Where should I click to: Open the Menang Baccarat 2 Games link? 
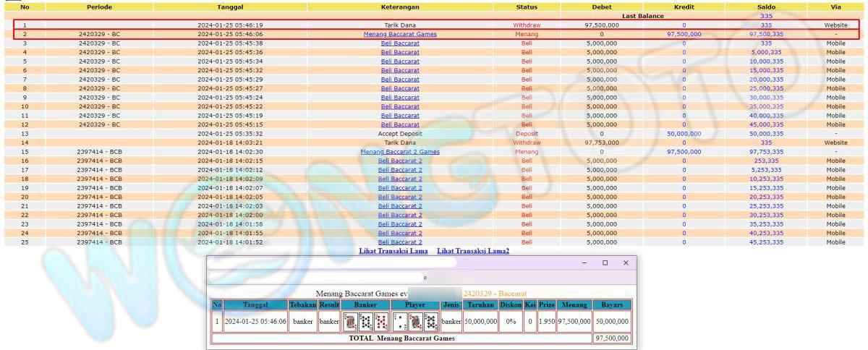(400, 152)
